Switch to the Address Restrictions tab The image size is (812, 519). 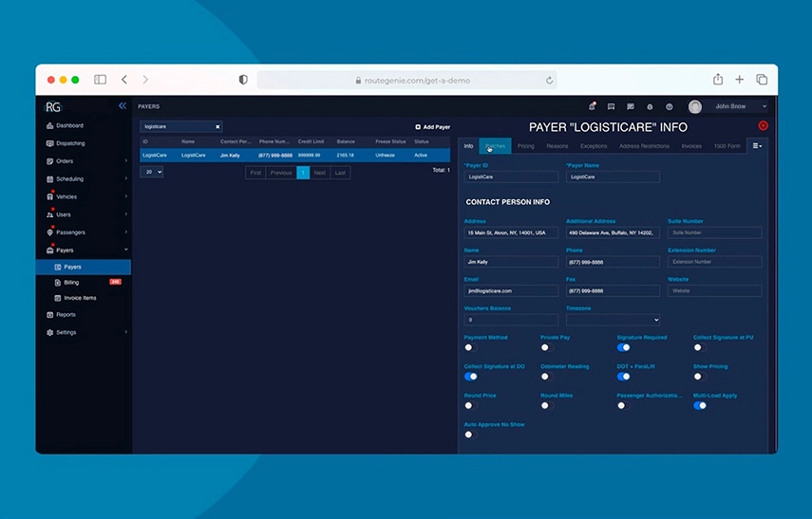[x=644, y=146]
